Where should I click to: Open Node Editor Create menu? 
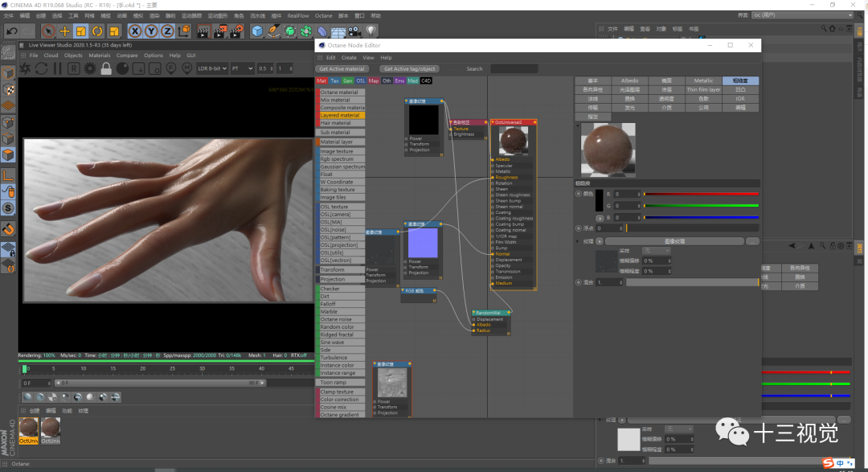[349, 58]
